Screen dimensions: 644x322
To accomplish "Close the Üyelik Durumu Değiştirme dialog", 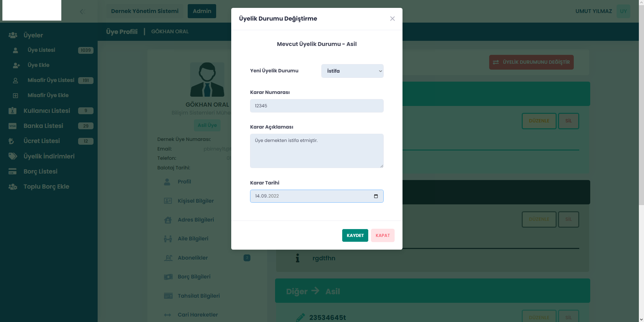I will (392, 19).
